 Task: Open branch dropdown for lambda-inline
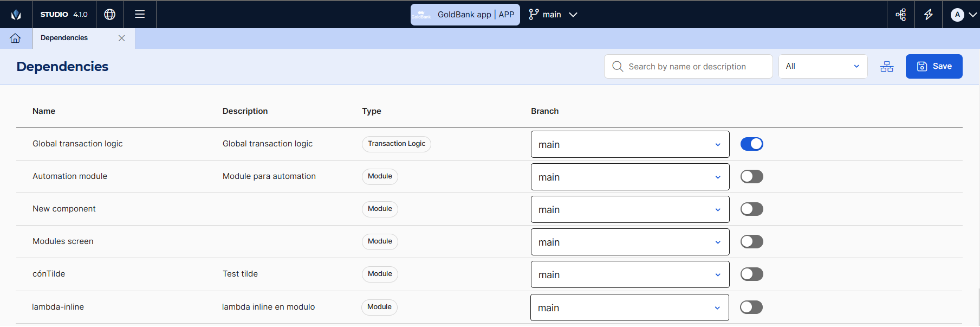(x=629, y=308)
